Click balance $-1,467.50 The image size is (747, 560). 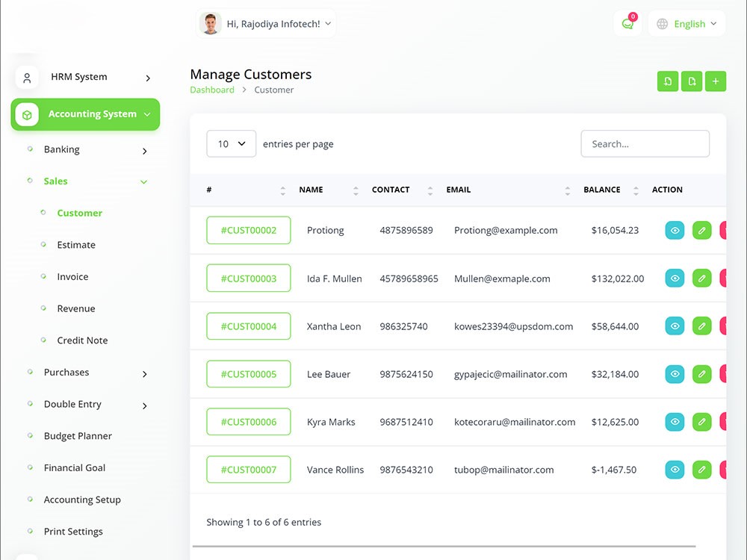614,470
